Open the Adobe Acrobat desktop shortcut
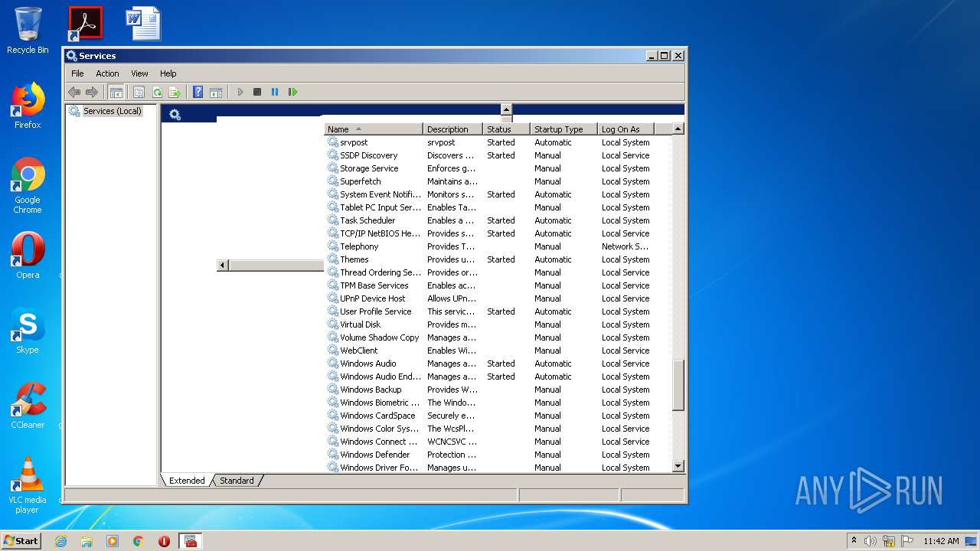 click(85, 24)
